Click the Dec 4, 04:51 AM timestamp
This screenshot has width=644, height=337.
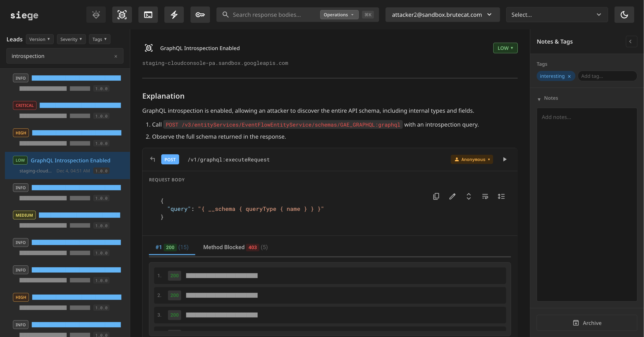tap(73, 171)
